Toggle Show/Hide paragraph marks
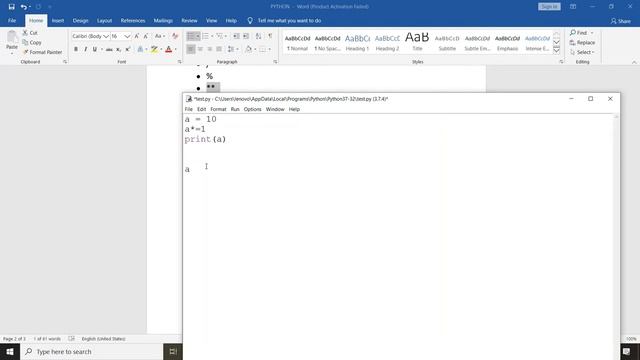 270,36
